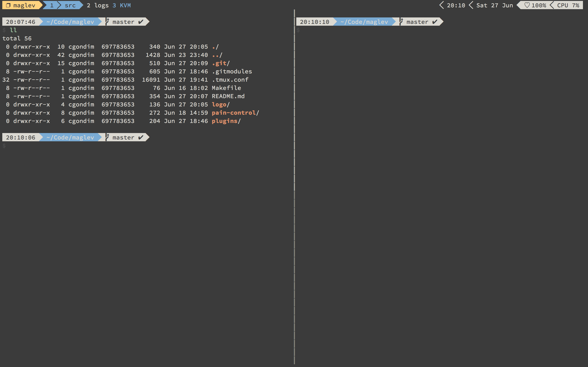The height and width of the screenshot is (367, 588).
Task: Switch to the src tmux window
Action: 70,5
